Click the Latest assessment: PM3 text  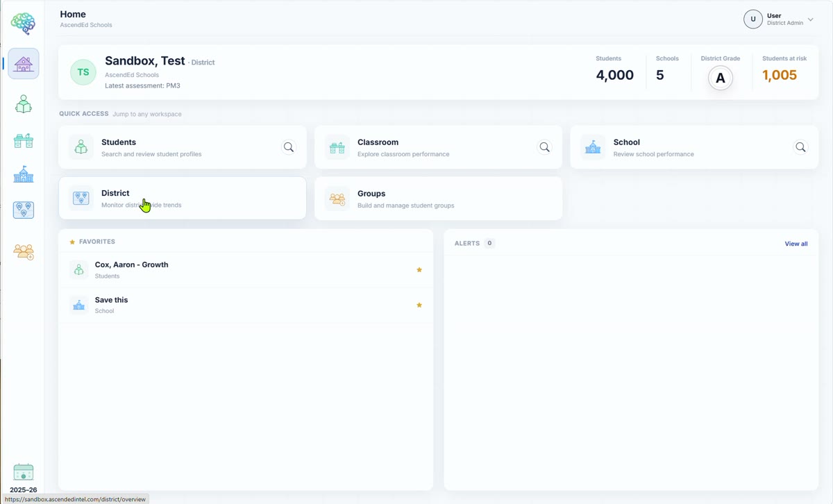(143, 86)
